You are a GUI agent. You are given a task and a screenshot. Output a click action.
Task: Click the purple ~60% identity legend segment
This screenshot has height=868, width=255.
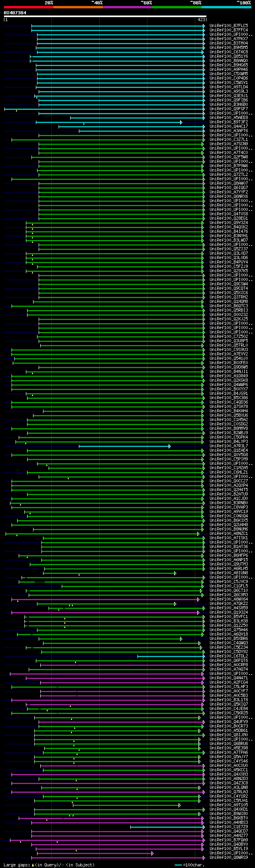point(127,7)
